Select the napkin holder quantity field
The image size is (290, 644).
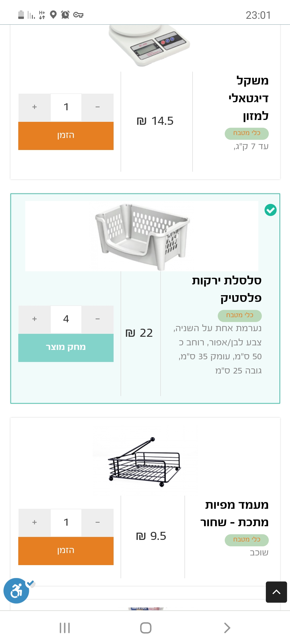click(x=66, y=522)
